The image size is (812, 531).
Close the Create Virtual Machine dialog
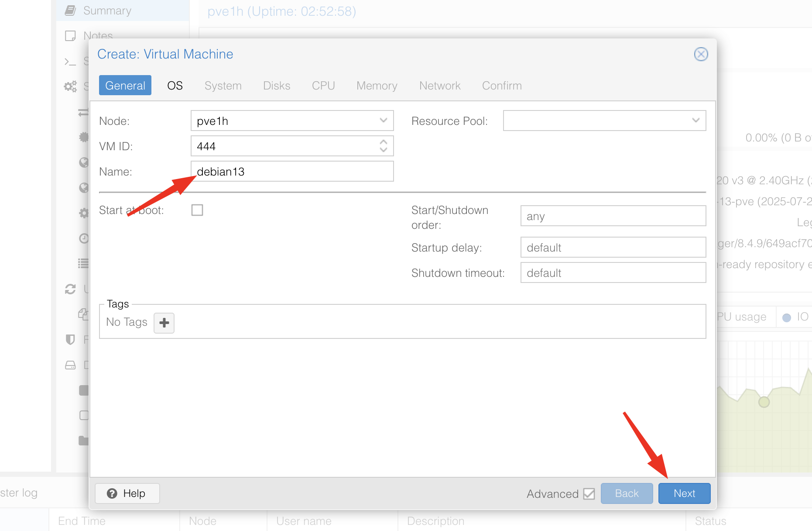click(701, 54)
